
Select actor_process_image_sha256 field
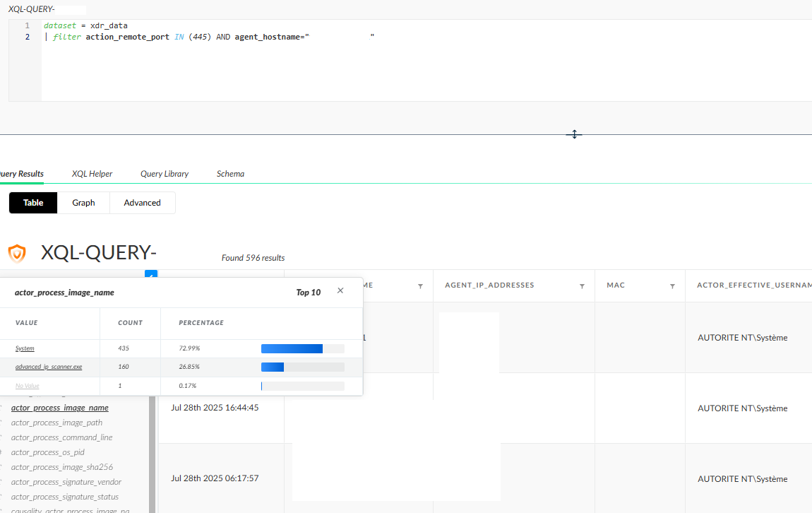click(x=61, y=467)
